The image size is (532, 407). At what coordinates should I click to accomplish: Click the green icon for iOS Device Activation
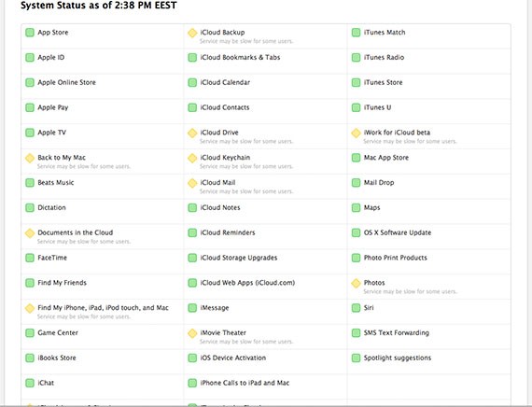(x=192, y=358)
